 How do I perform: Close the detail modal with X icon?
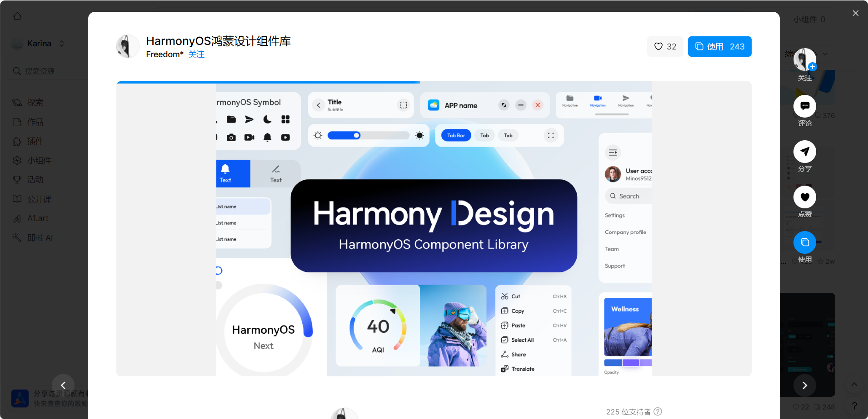[x=855, y=13]
